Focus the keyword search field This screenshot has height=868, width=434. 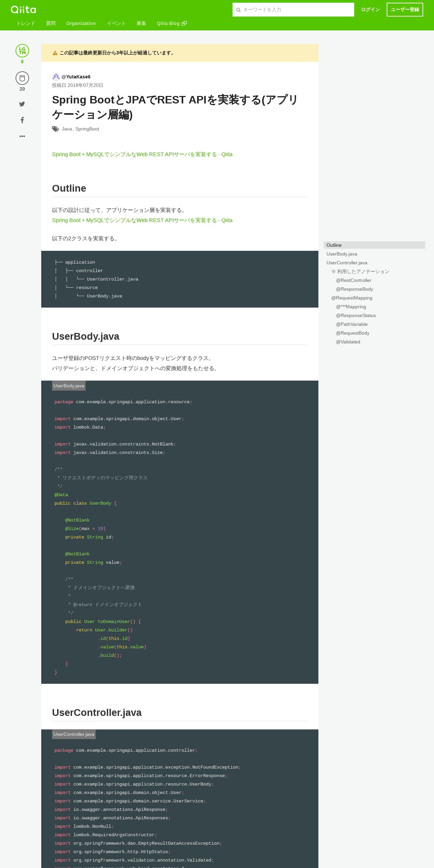coord(293,10)
